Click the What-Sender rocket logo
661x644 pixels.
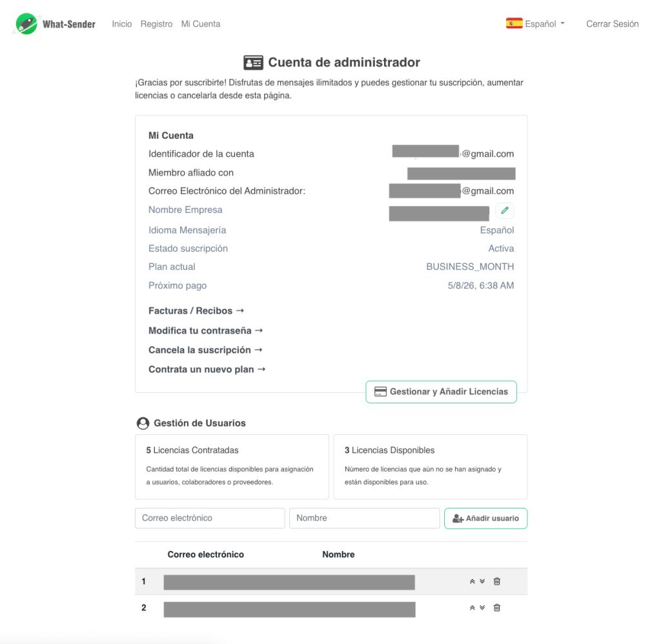(x=26, y=24)
